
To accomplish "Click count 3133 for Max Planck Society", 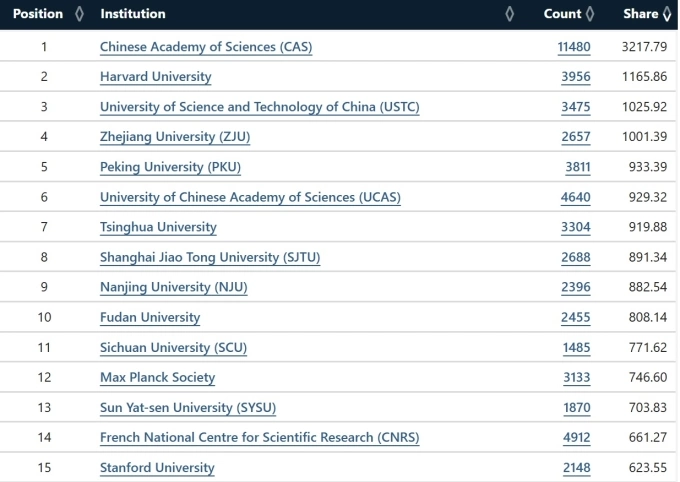I will 577,377.
